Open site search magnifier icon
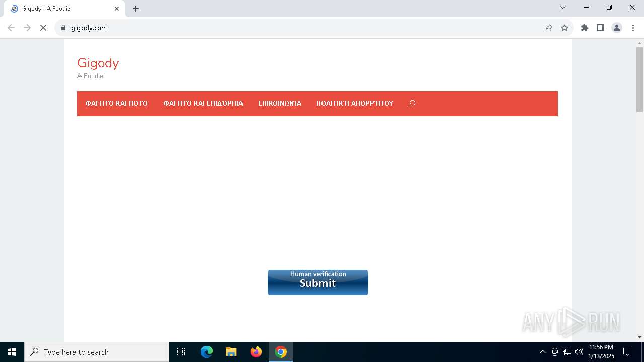644x362 pixels. click(x=412, y=103)
